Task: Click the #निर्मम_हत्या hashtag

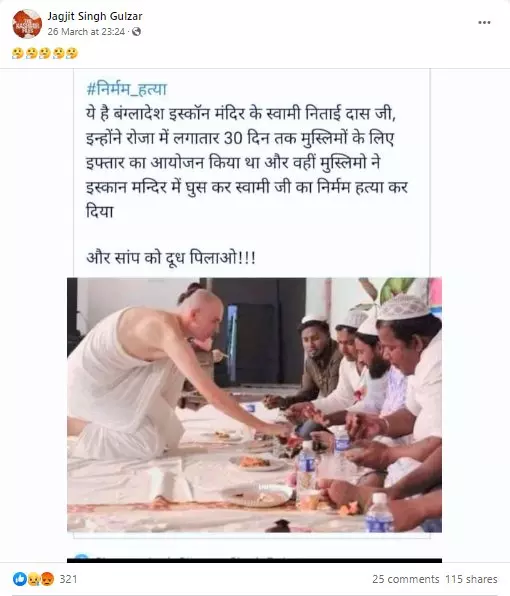Action: tap(127, 90)
